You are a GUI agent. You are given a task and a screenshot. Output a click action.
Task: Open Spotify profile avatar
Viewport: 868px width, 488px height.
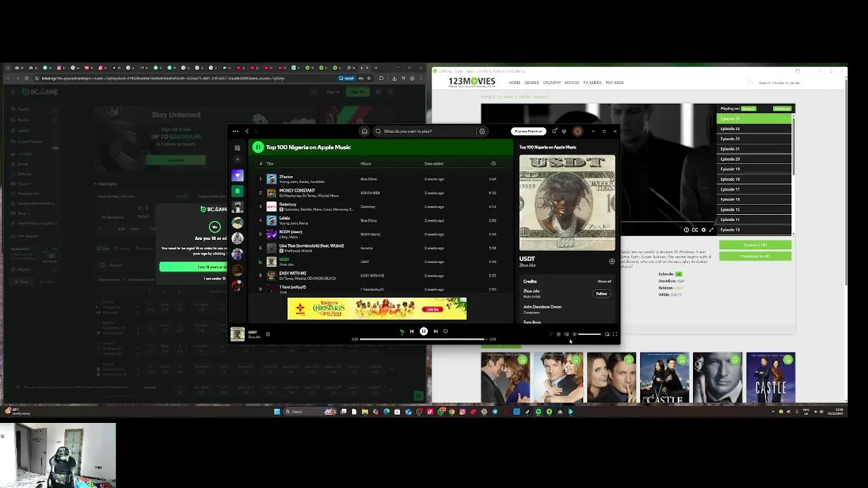pyautogui.click(x=578, y=131)
